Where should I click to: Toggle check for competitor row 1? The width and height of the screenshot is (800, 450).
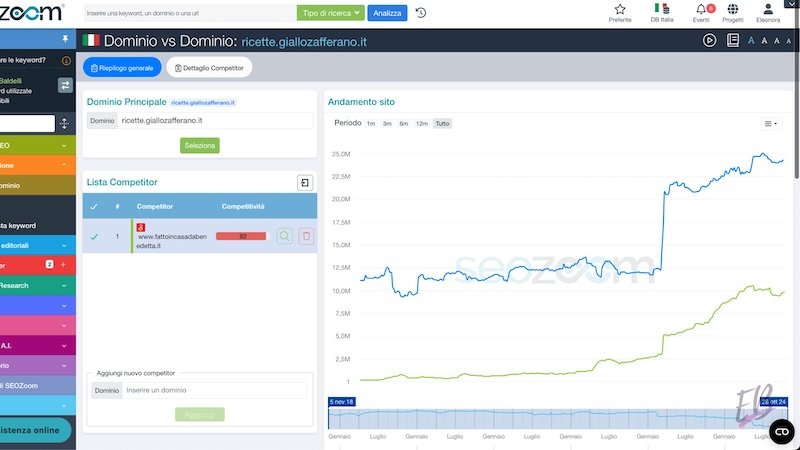94,236
